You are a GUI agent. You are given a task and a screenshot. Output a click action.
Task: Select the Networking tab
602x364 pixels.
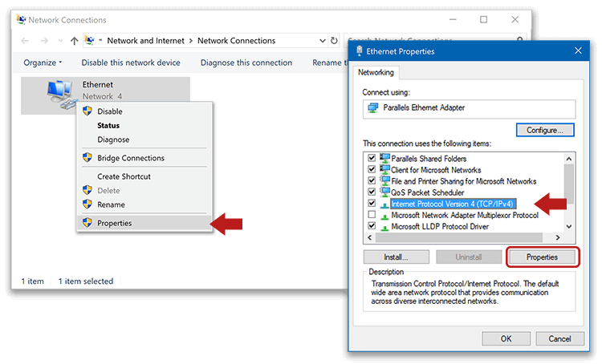pos(376,72)
